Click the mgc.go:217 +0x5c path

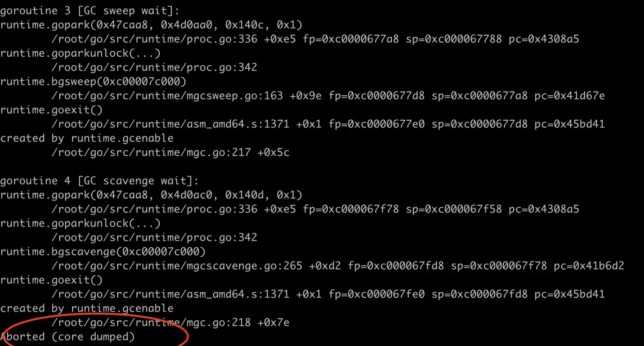click(x=170, y=152)
